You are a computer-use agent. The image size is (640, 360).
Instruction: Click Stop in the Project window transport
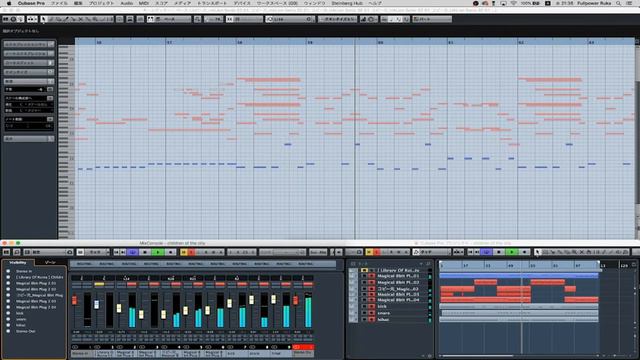coord(499,252)
